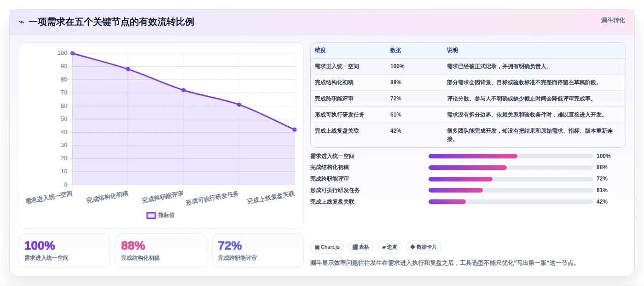
Task: Open the 72% 完成跨职能评审 stat card
Action: pyautogui.click(x=258, y=251)
